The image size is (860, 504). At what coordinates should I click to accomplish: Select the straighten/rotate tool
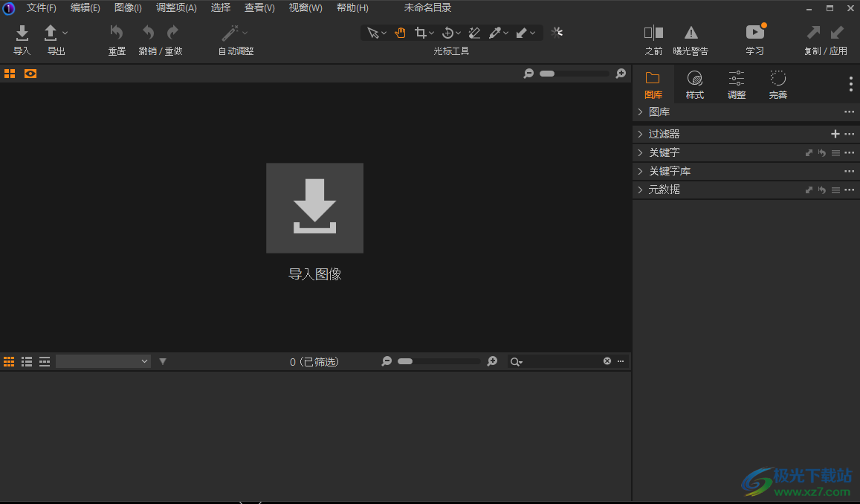[x=447, y=33]
